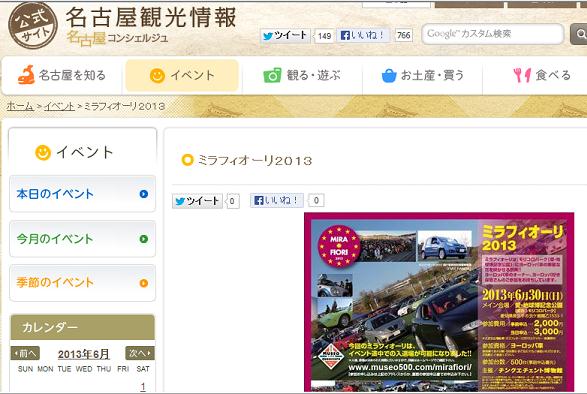Open the 名古屋を知る tab

(62, 75)
